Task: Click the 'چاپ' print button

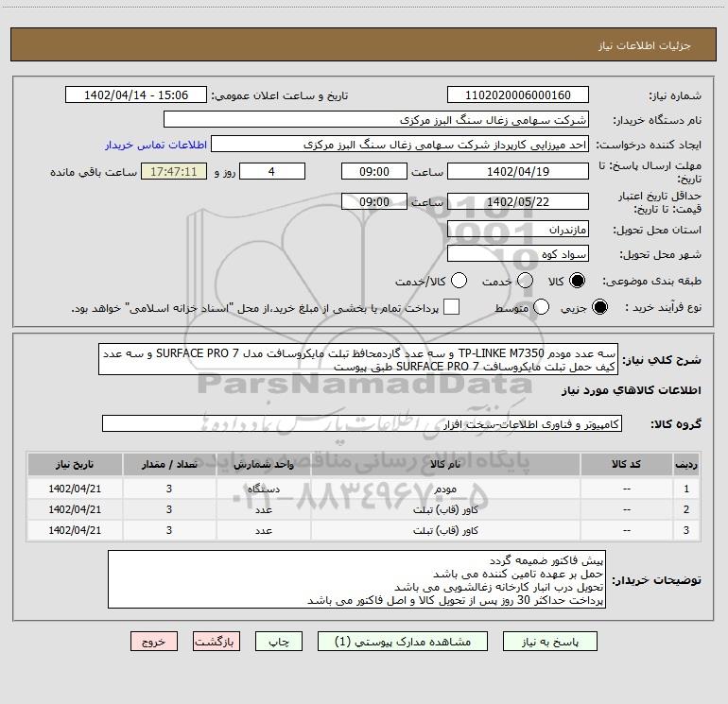Action: click(279, 642)
